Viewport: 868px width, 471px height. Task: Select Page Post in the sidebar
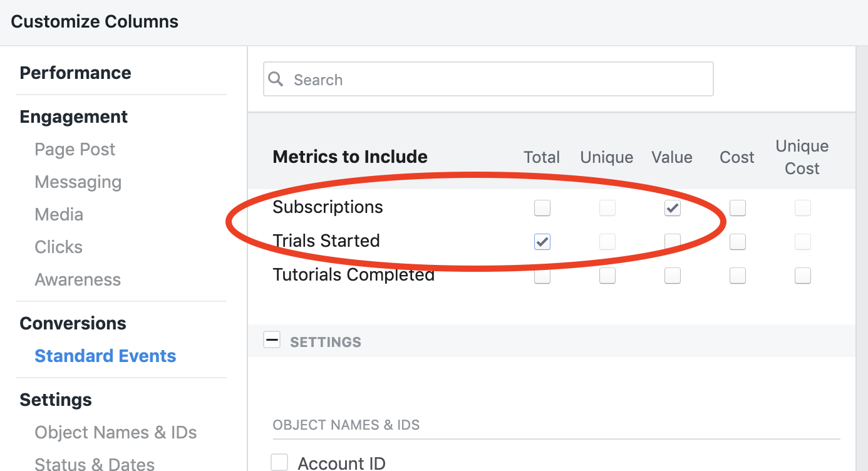(75, 149)
